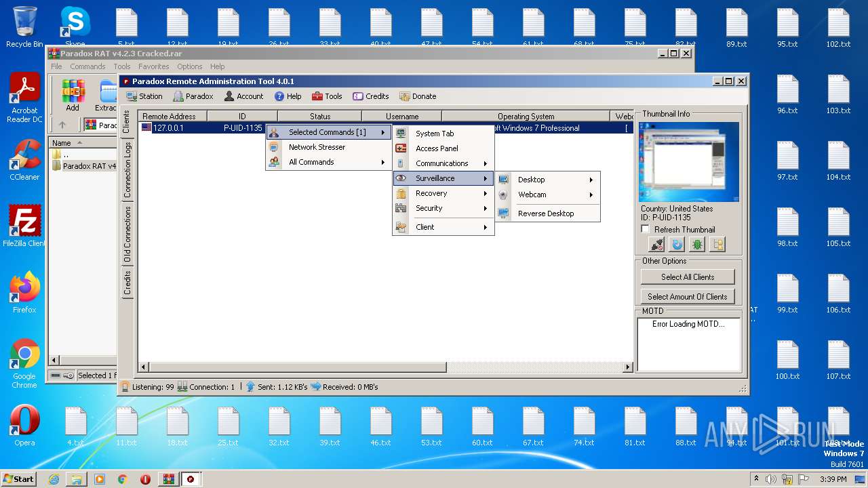Open Favorites menu in WinRAR window
The width and height of the screenshot is (868, 488).
tap(154, 66)
